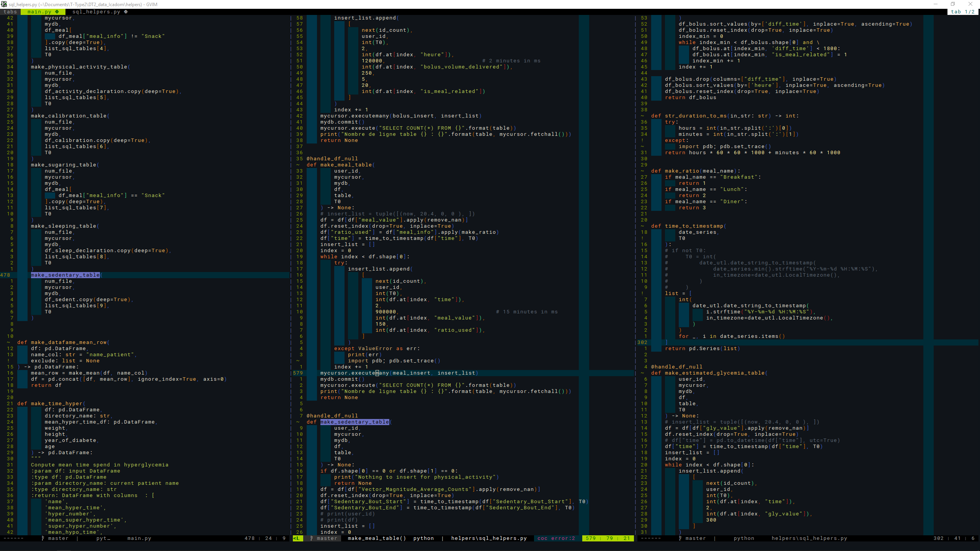Switch to the main.py tab
This screenshot has height=551, width=980.
pos(39,12)
